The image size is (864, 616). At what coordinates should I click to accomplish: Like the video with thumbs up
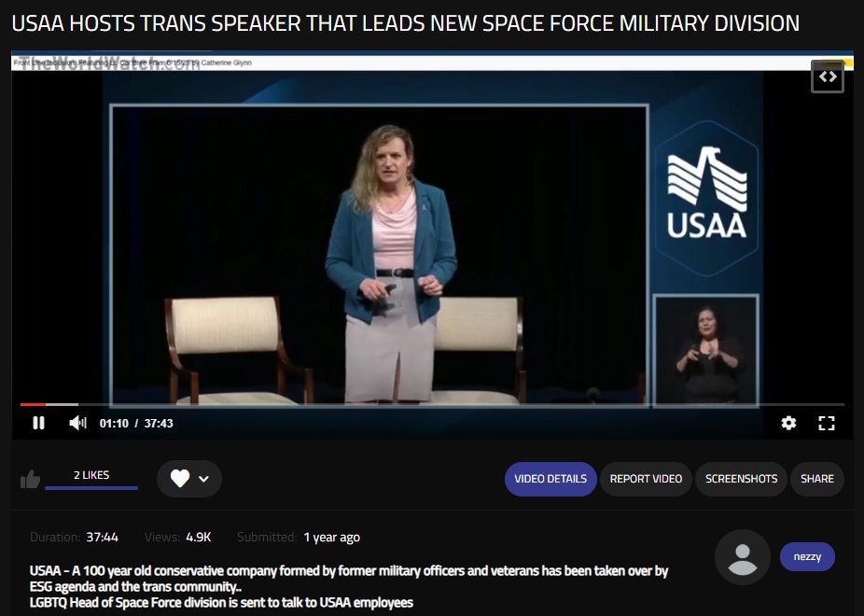coord(30,480)
